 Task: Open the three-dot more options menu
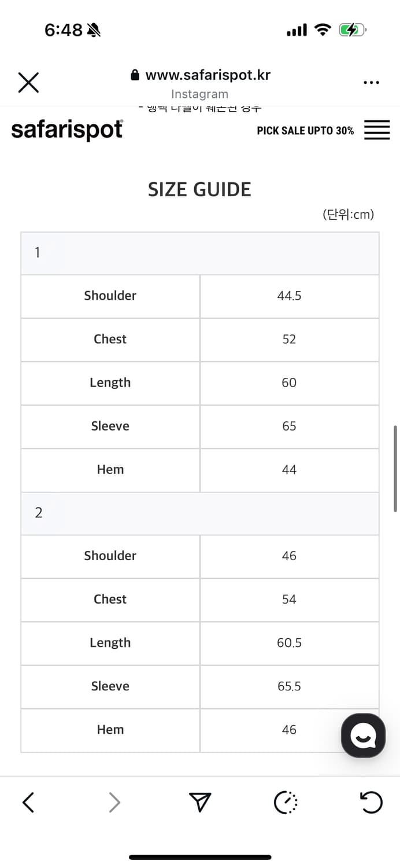[x=371, y=83]
